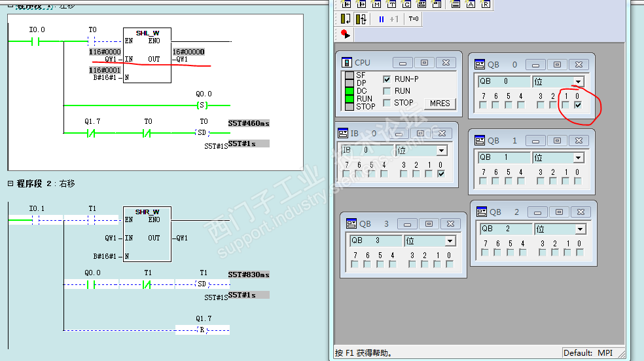Viewport: 644px width, 361px height.
Task: Select the T1 SD timer coil
Action: click(202, 284)
